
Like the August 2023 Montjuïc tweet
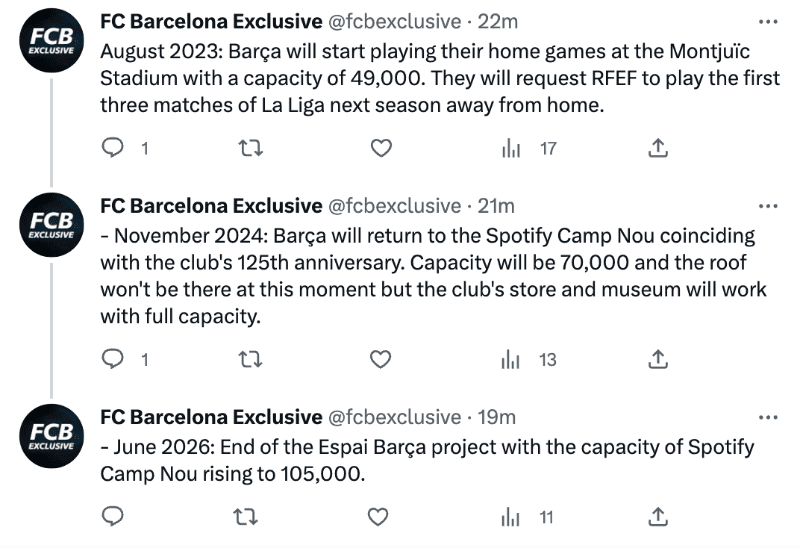pos(380,148)
